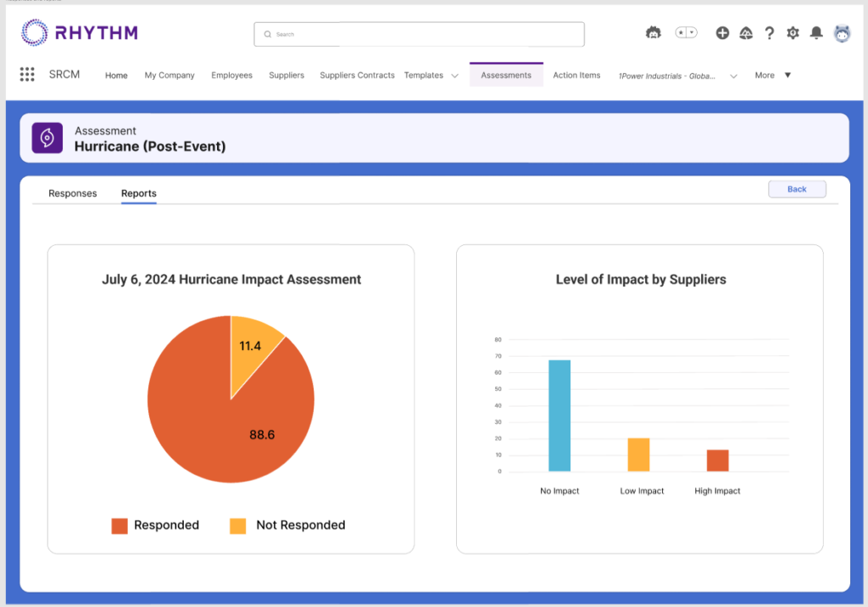Click the purple Assessment record icon
Image resolution: width=868 pixels, height=607 pixels.
[47, 137]
